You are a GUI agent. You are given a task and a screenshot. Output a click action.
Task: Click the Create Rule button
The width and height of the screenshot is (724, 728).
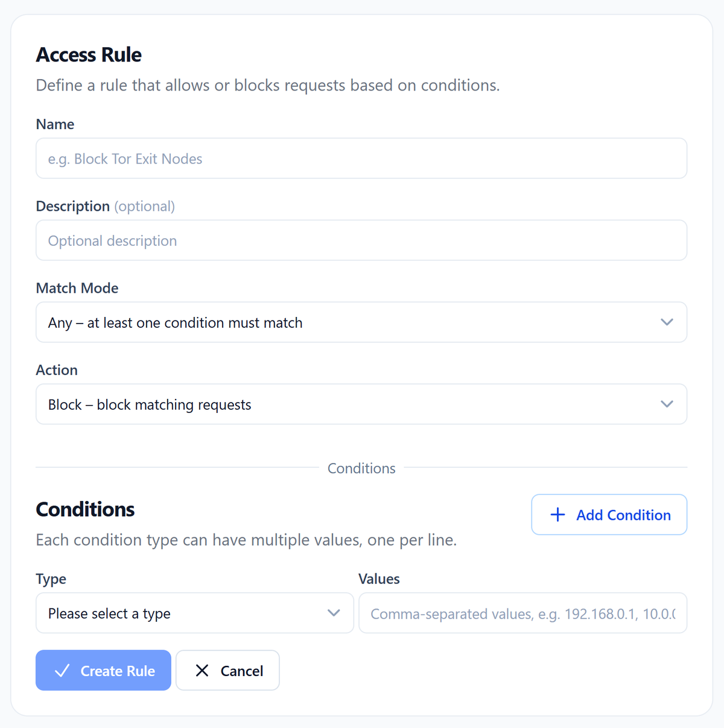coord(103,670)
